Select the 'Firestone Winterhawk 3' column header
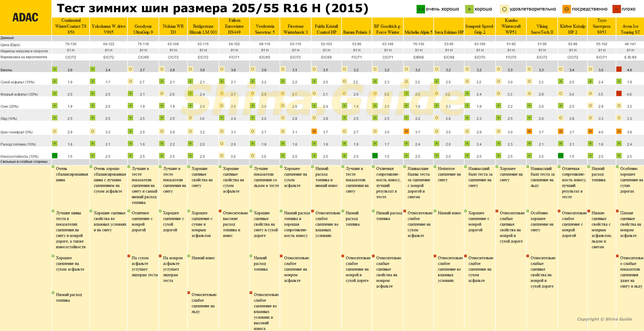The image size is (644, 331). 295,26
